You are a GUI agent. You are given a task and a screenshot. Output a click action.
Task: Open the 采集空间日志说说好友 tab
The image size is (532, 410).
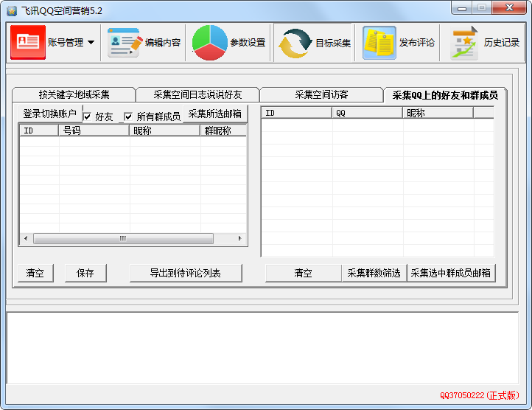(197, 94)
